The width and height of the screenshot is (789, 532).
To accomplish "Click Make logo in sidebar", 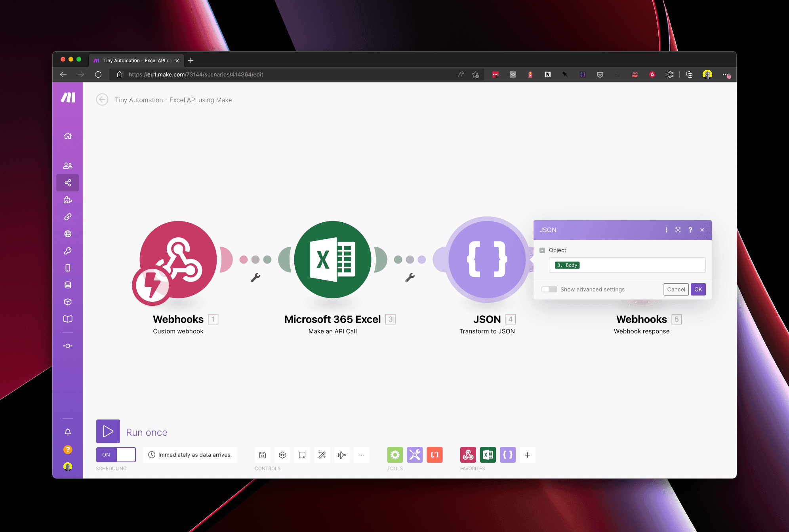I will pos(68,97).
